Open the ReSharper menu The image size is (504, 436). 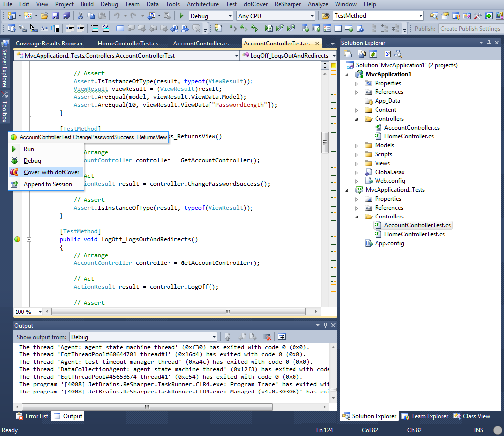tap(288, 4)
